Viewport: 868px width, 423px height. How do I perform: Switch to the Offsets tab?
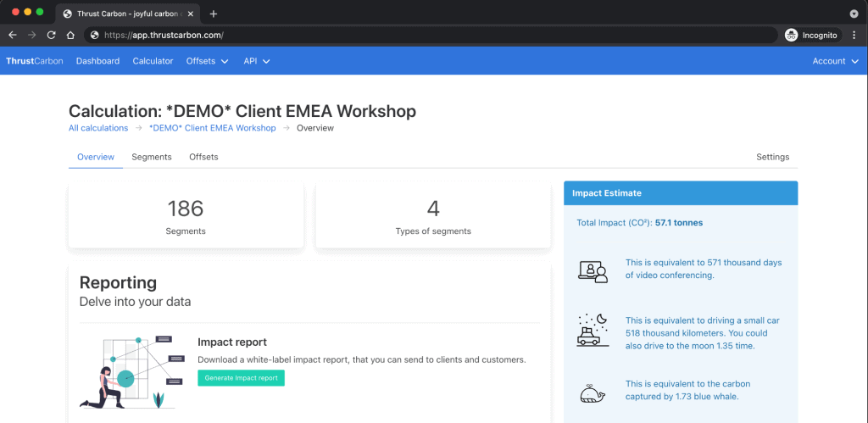203,157
